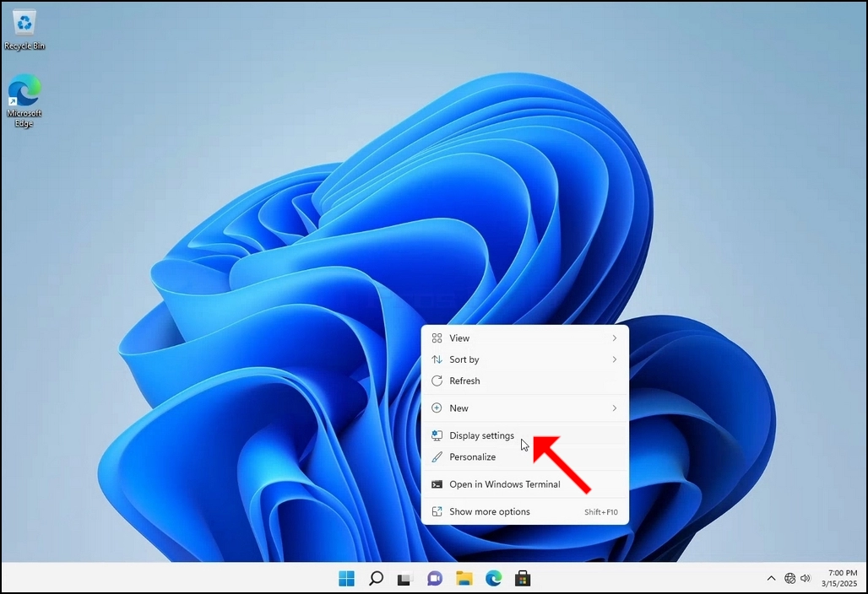Click the New row's chevron arrow
This screenshot has width=868, height=594.
(x=614, y=408)
